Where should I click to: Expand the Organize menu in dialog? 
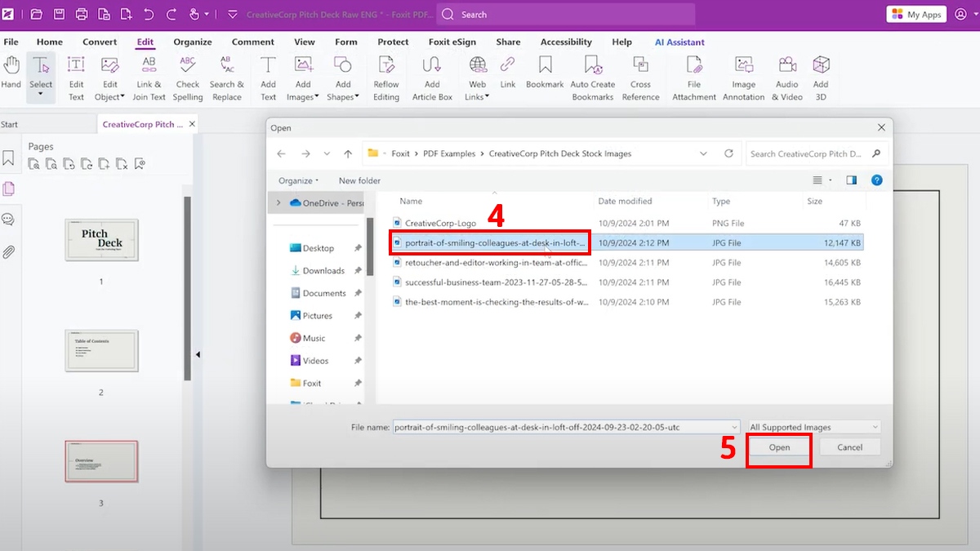(x=298, y=180)
